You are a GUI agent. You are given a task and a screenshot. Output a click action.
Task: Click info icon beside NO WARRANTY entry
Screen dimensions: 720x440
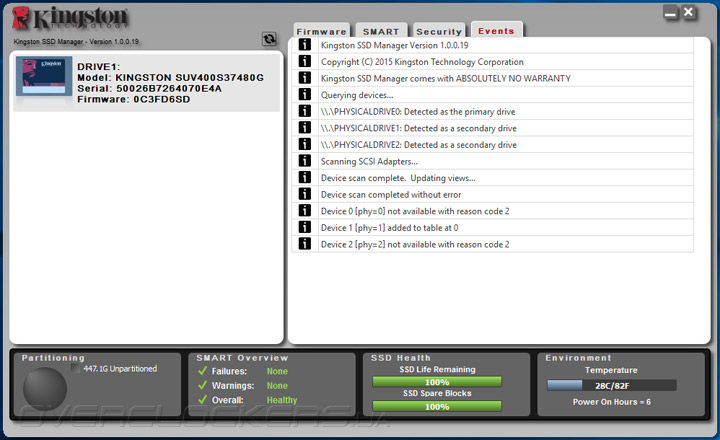pyautogui.click(x=304, y=78)
